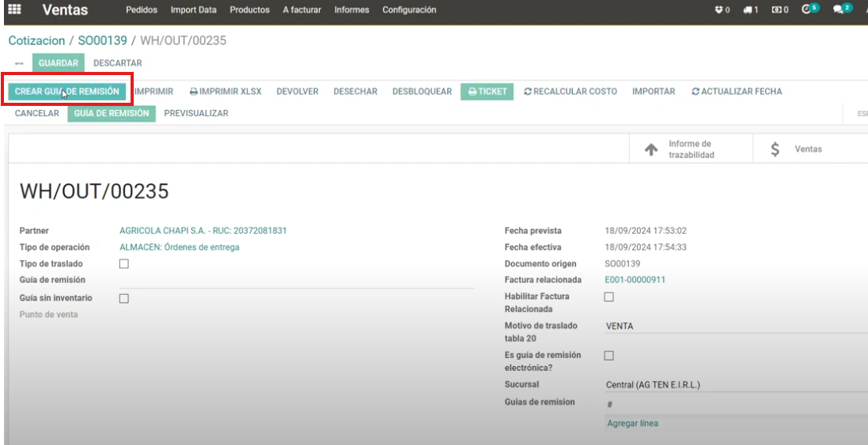The width and height of the screenshot is (868, 445).
Task: Click the delivery truck icon in top bar
Action: point(750,10)
